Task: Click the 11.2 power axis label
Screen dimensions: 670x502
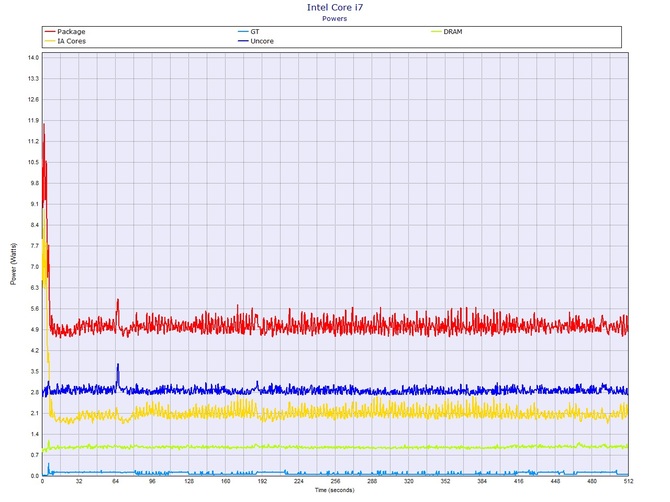Action: [33, 141]
